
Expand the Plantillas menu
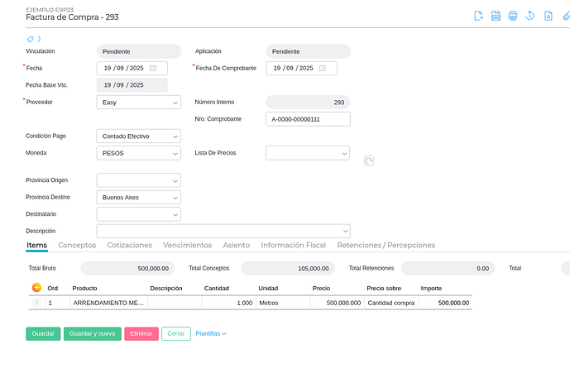(x=211, y=334)
